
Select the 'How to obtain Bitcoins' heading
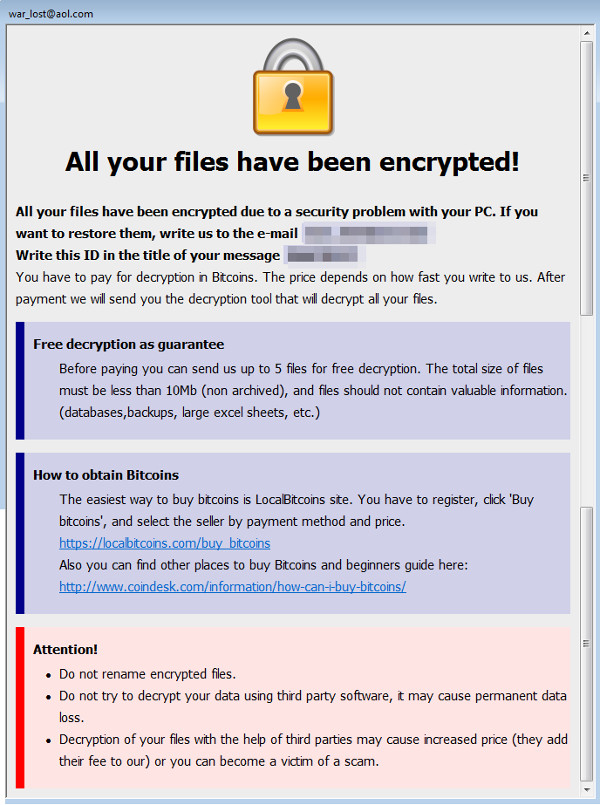coord(106,475)
